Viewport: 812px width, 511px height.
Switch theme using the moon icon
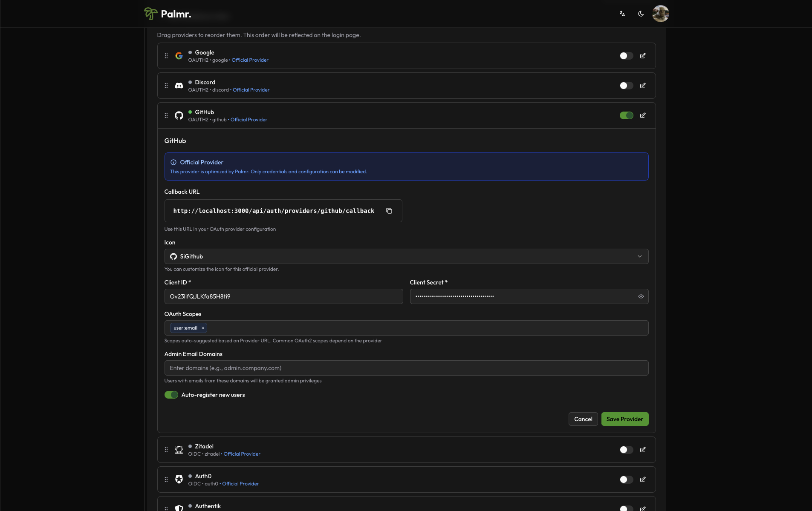pyautogui.click(x=641, y=14)
